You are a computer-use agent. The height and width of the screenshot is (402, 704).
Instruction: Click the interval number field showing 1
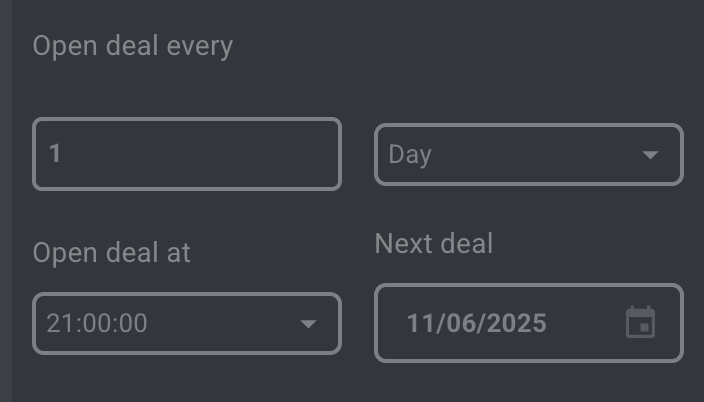pos(186,154)
